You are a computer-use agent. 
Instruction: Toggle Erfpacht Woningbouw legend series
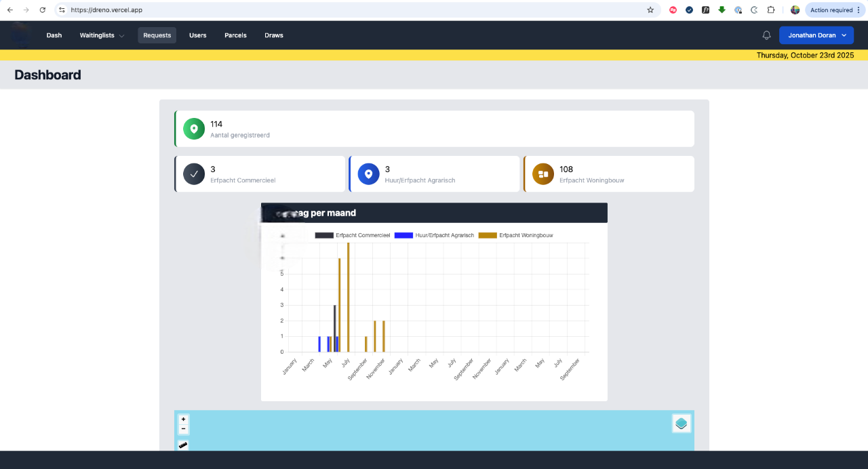pyautogui.click(x=515, y=235)
